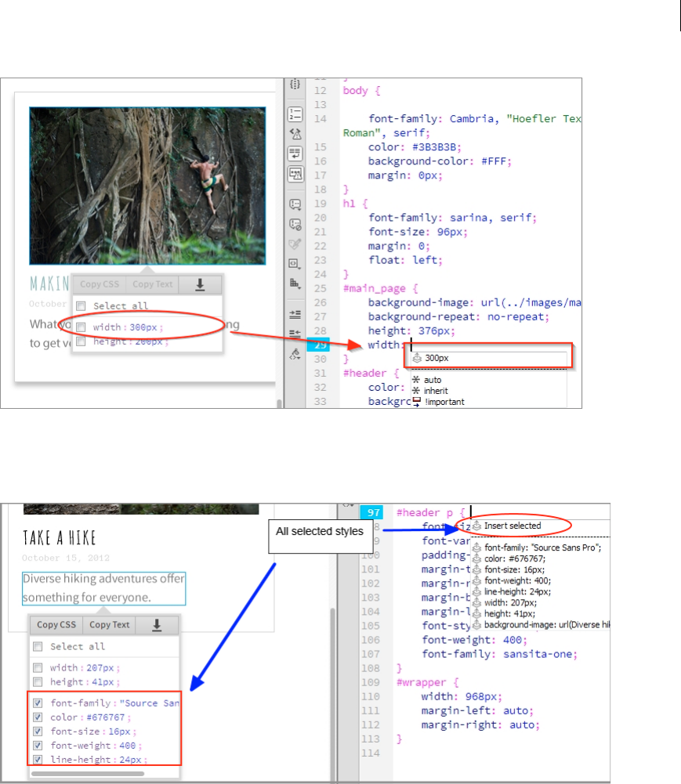This screenshot has width=681, height=784.
Task: Click the Outdent Code icon
Action: click(x=295, y=333)
